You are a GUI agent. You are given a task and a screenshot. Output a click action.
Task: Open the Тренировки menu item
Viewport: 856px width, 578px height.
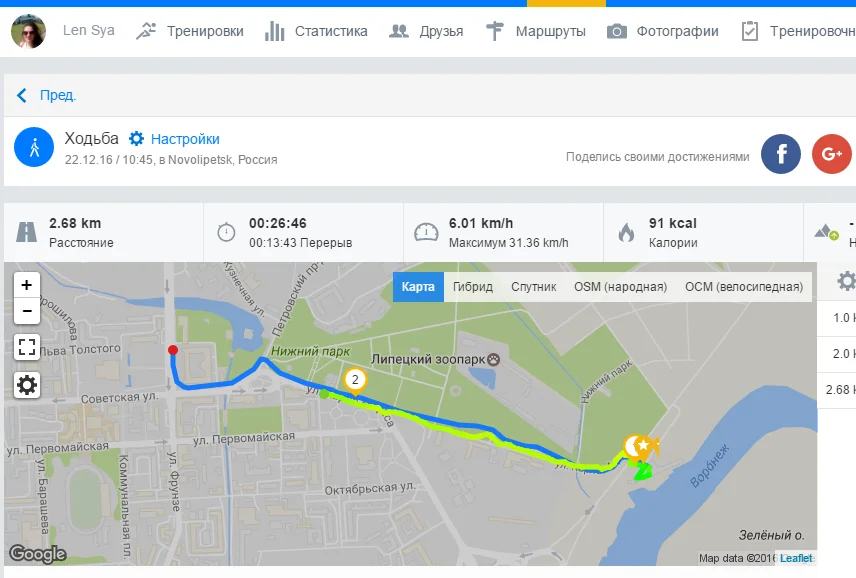pos(189,31)
